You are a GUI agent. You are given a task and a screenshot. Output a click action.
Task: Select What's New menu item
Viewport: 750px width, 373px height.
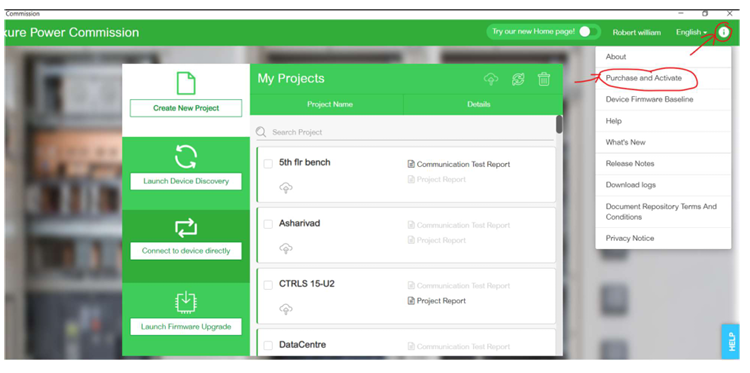point(663,142)
